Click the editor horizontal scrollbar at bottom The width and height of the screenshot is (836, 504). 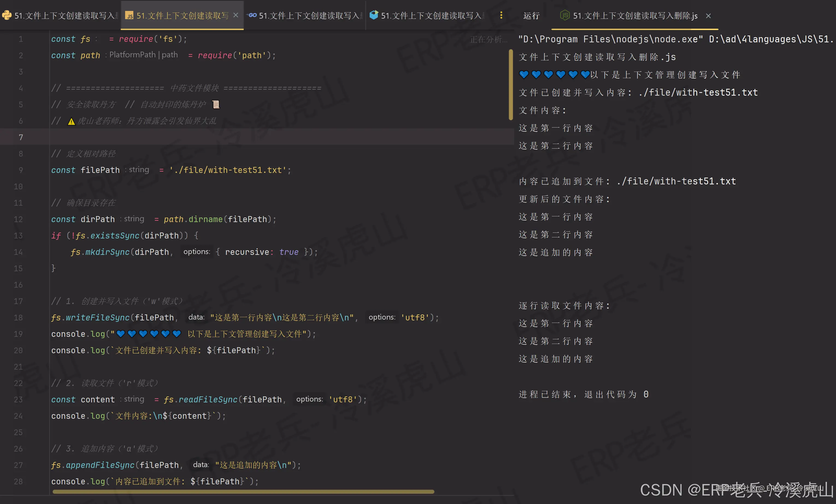pos(243,491)
